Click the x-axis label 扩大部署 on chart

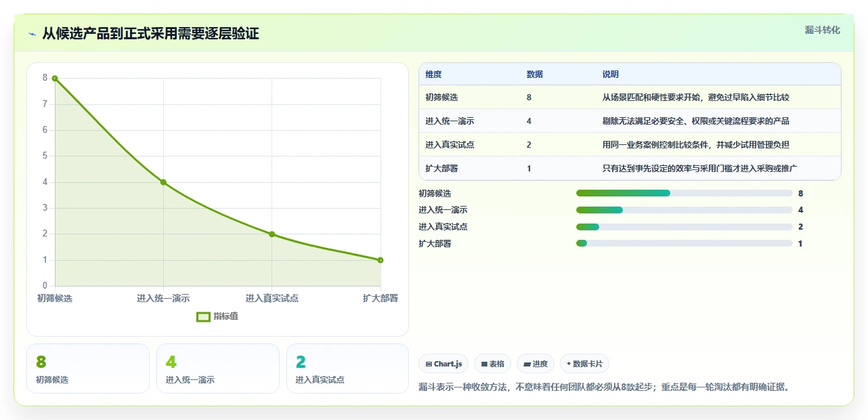click(381, 298)
